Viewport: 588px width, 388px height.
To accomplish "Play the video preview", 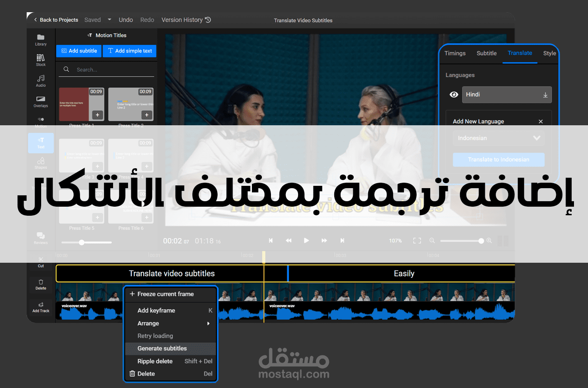I will [x=306, y=241].
